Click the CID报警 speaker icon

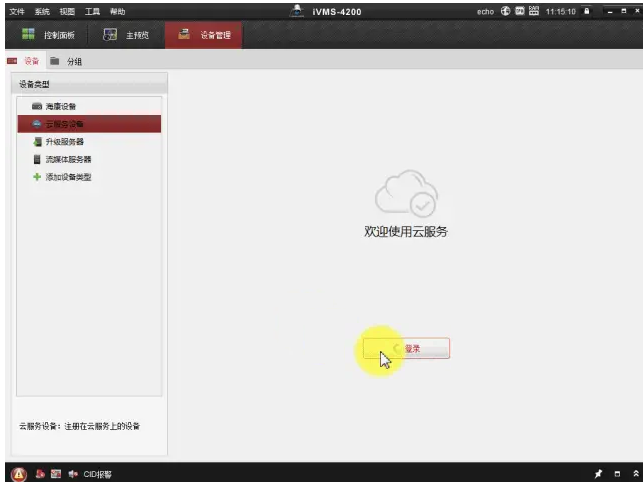click(72, 473)
